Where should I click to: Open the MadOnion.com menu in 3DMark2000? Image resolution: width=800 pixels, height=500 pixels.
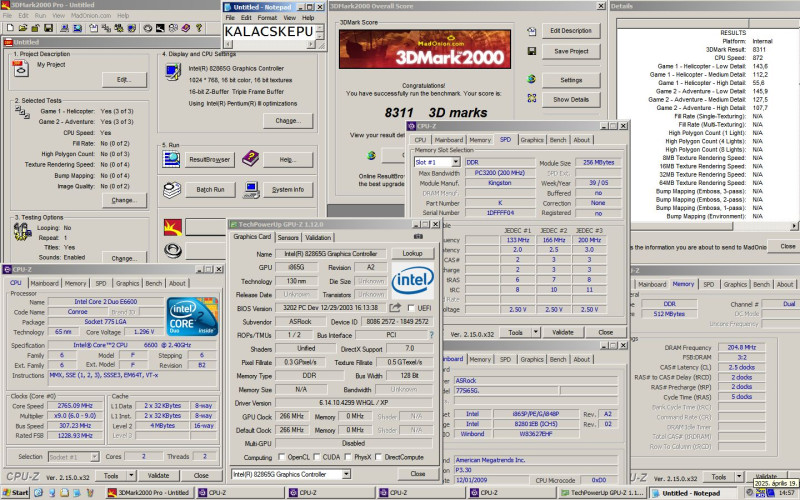[90, 15]
